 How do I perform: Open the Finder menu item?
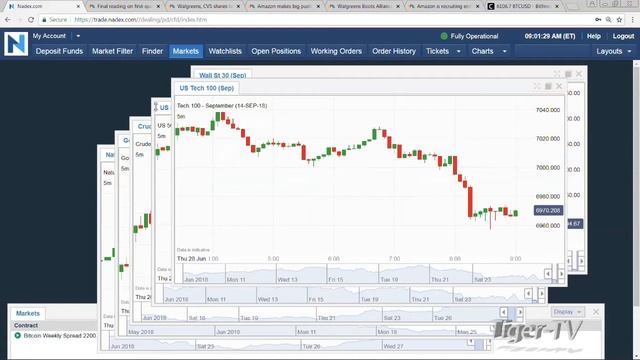[152, 51]
